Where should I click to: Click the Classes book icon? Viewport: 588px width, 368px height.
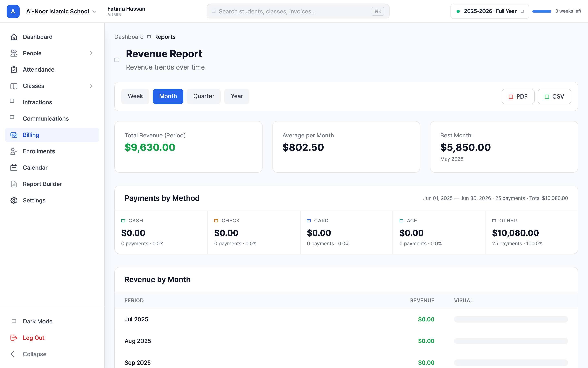14,86
